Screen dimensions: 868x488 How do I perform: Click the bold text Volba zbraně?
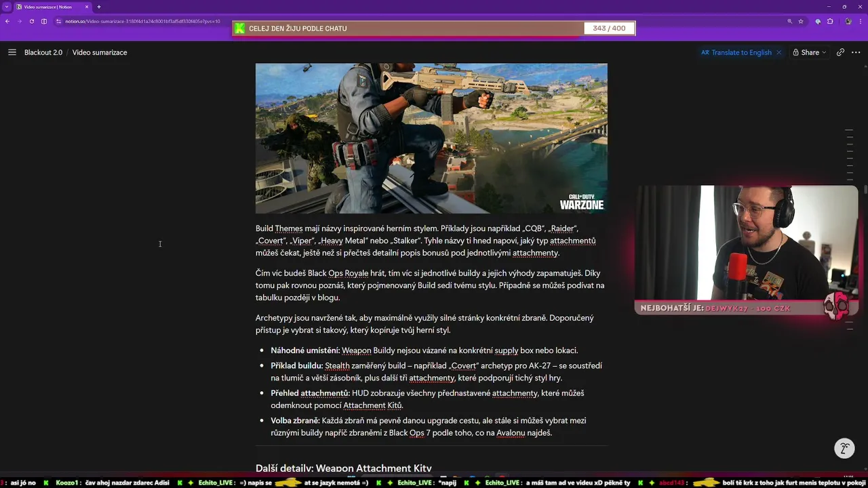click(x=295, y=421)
